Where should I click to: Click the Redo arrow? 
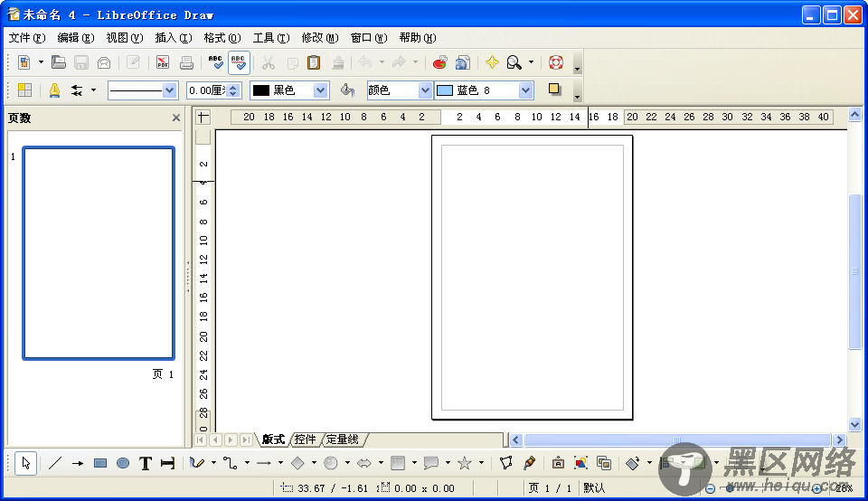399,62
